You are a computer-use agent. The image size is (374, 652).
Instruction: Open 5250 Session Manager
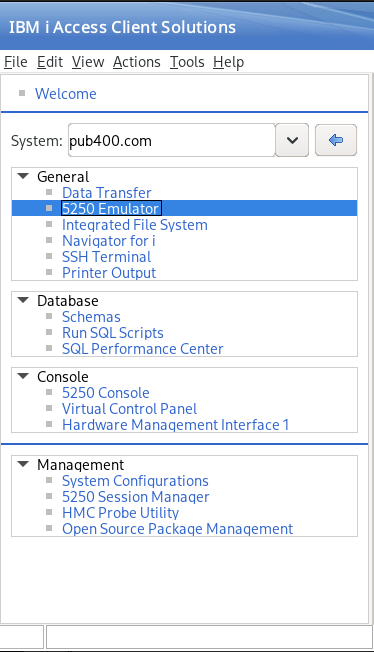pyautogui.click(x=136, y=496)
